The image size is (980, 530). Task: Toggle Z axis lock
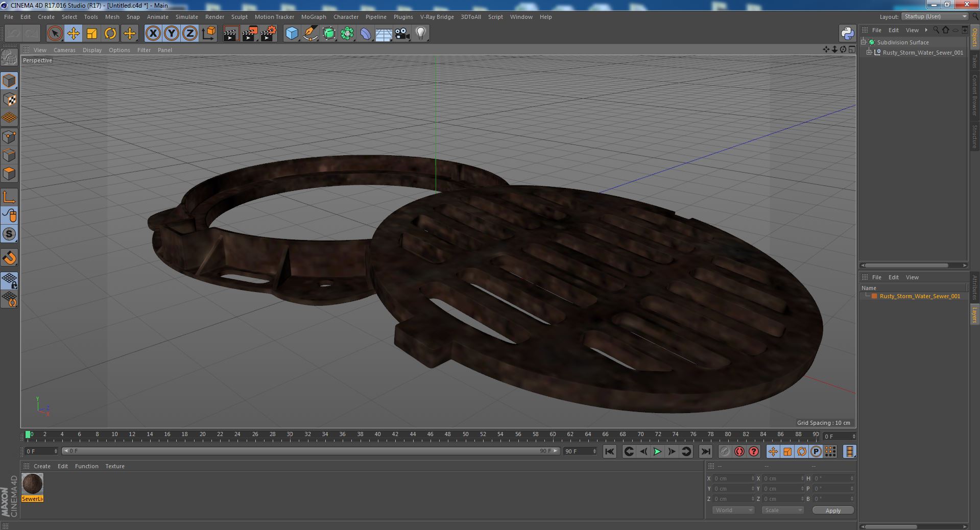point(190,34)
